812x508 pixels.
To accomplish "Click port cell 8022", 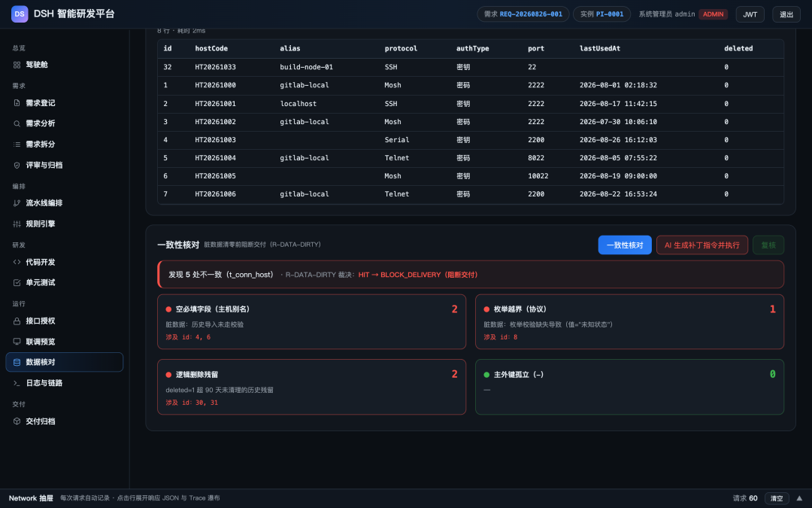I will 536,158.
